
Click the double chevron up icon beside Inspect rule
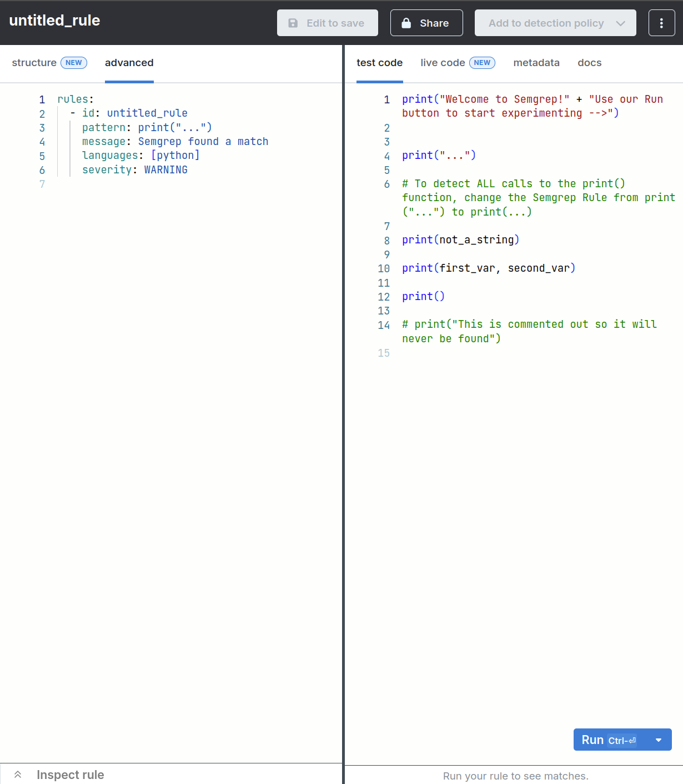pos(18,775)
